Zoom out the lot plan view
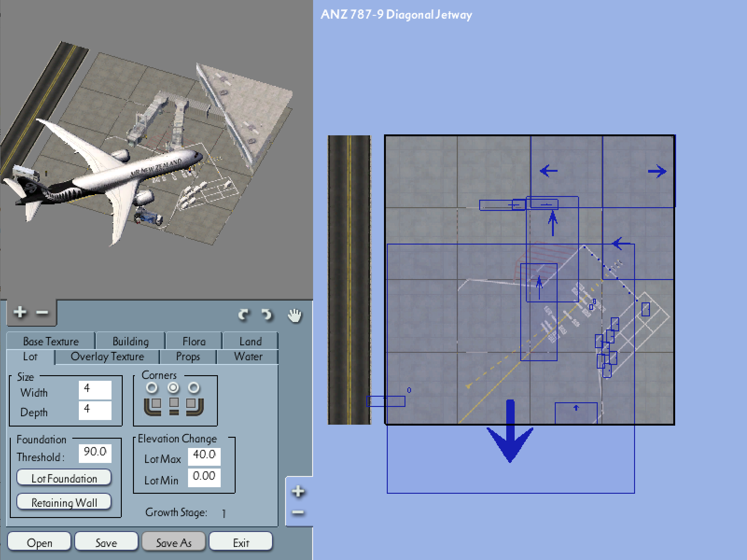The image size is (747, 560). [298, 513]
